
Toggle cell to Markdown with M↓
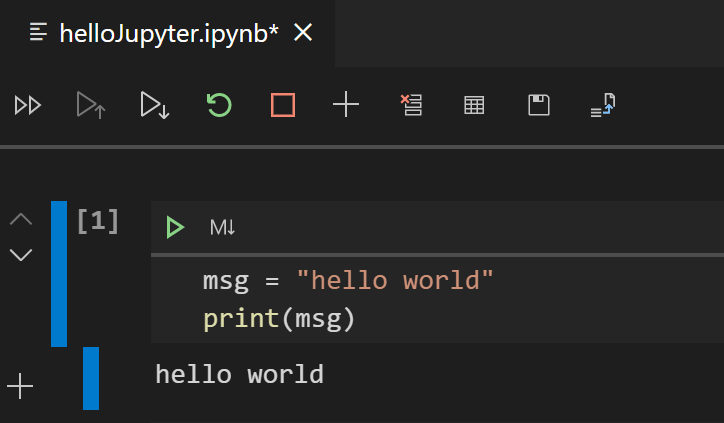[222, 228]
